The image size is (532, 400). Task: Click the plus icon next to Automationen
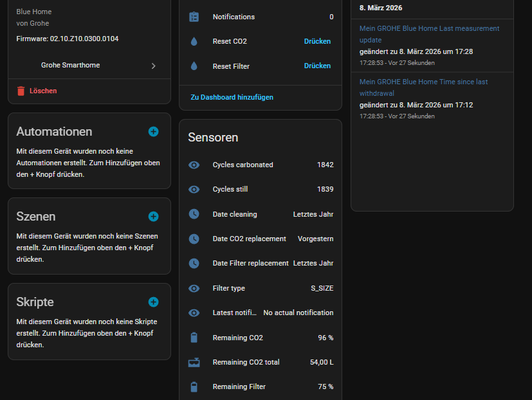point(153,131)
